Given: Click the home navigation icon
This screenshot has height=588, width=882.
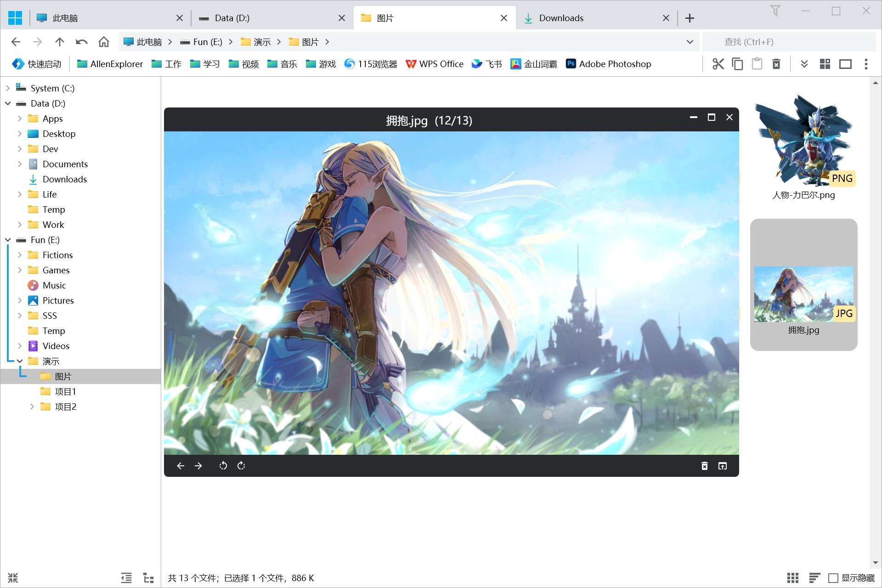Looking at the screenshot, I should (x=104, y=42).
